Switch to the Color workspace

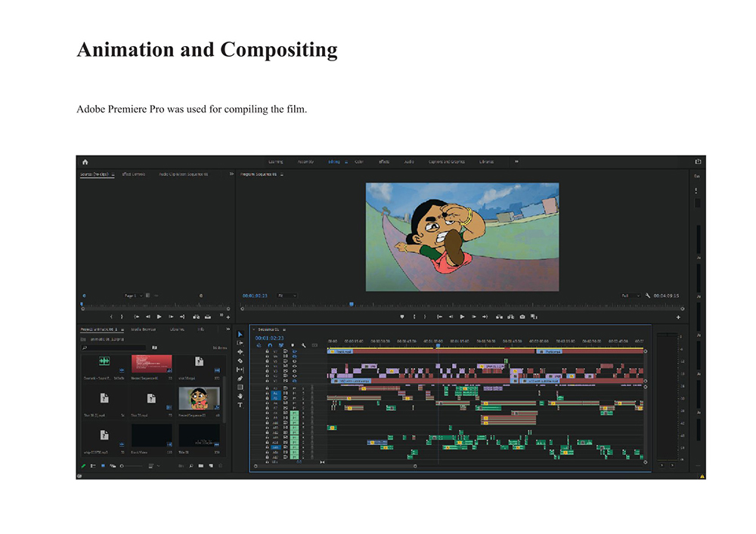pos(358,162)
